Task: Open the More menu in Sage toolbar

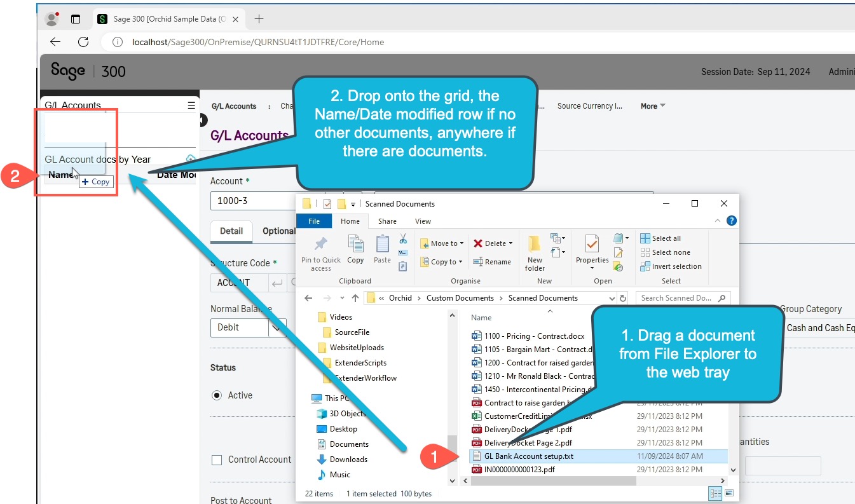Action: pyautogui.click(x=653, y=106)
